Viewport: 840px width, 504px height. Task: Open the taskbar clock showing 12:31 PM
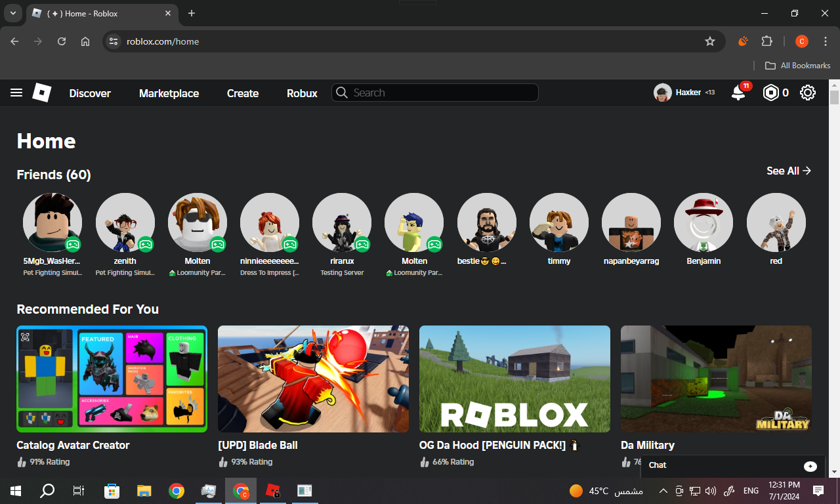[x=784, y=491]
